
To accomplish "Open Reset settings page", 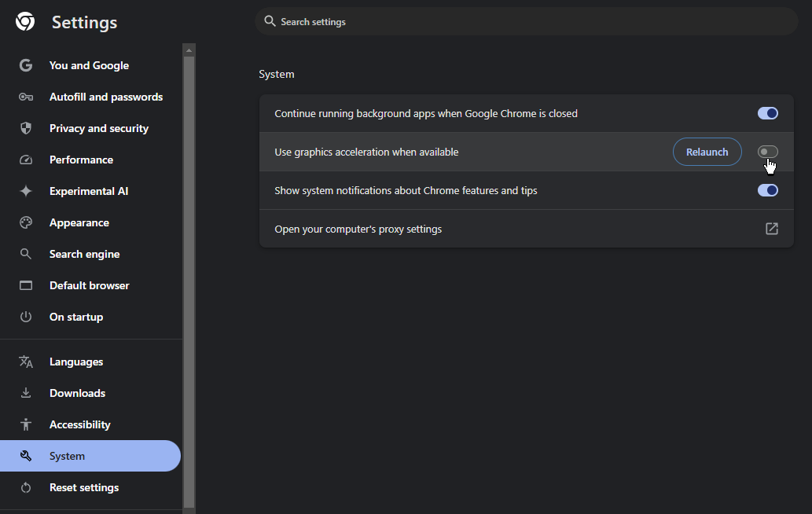I will tap(90, 487).
